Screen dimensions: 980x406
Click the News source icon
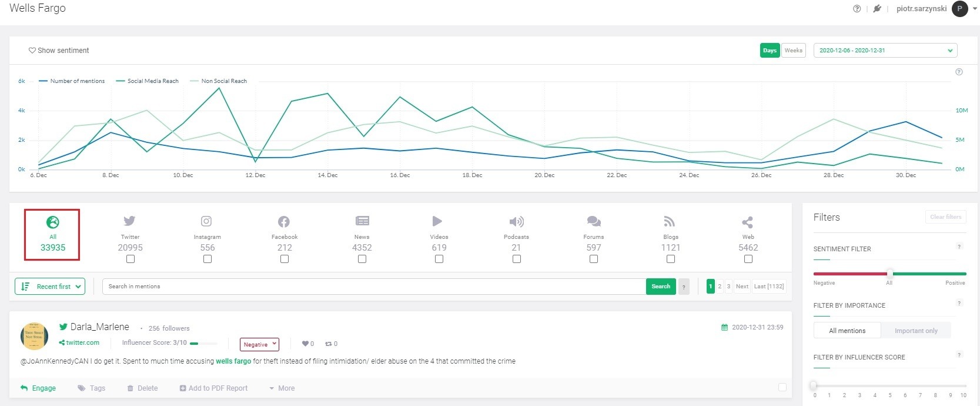click(362, 221)
